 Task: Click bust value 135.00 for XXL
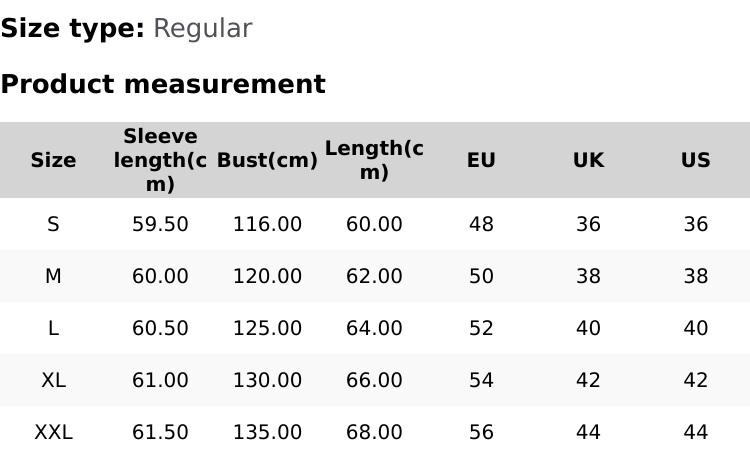(267, 432)
